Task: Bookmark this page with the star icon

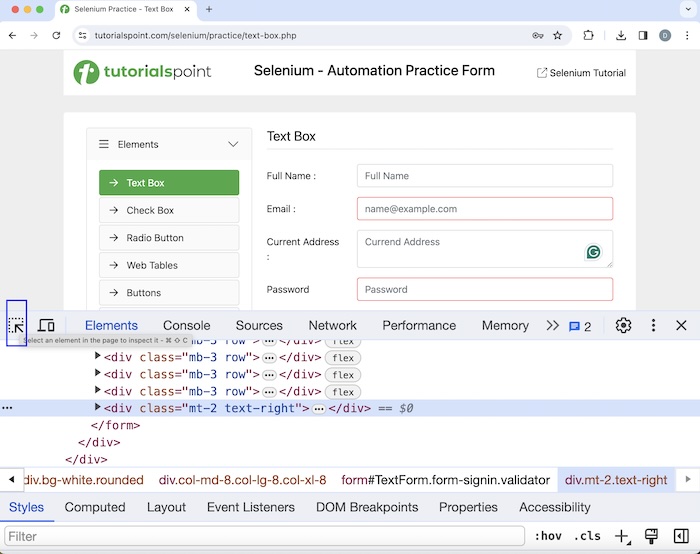Action: 558,35
